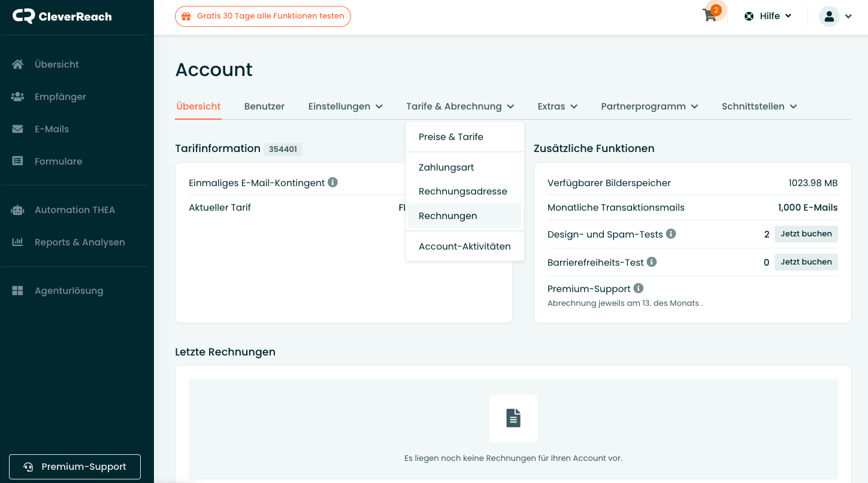Viewport: 868px width, 483px height.
Task: Click the Reports & Analysen chart icon
Action: (17, 242)
